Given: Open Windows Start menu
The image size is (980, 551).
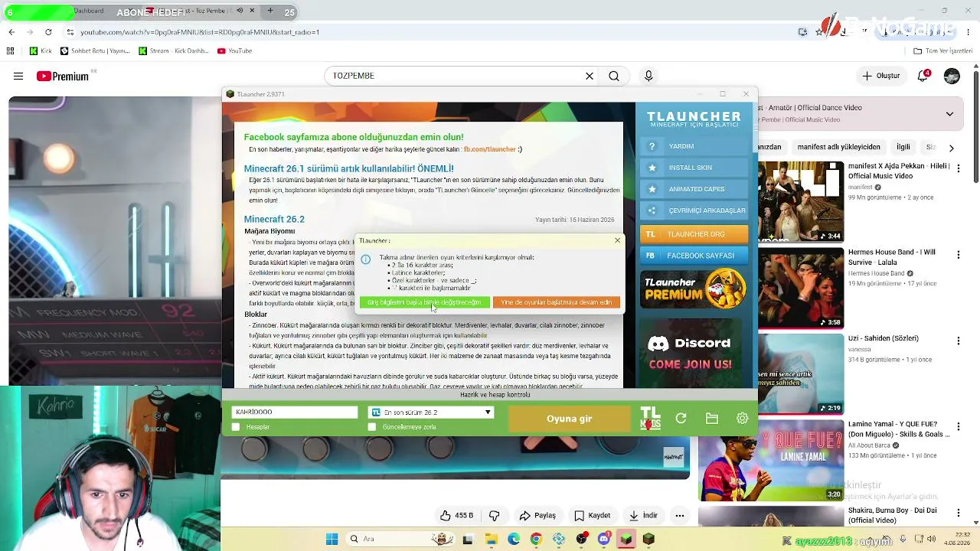Looking at the screenshot, I should [332, 540].
